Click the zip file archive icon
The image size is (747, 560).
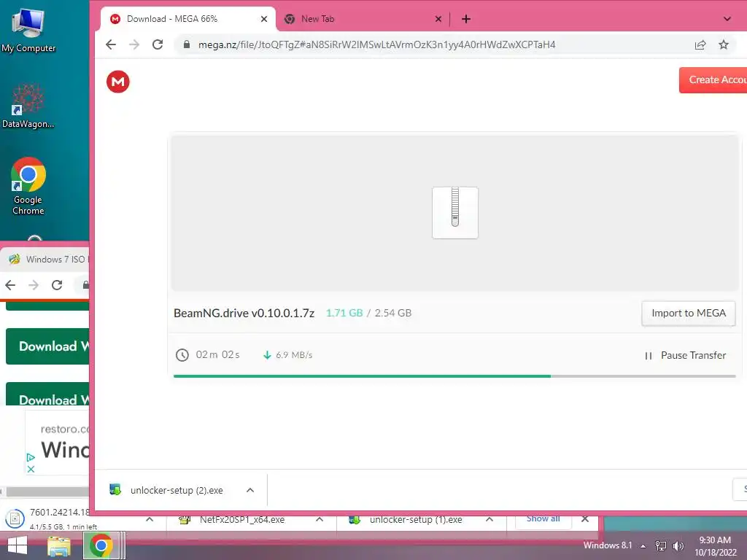pyautogui.click(x=455, y=212)
